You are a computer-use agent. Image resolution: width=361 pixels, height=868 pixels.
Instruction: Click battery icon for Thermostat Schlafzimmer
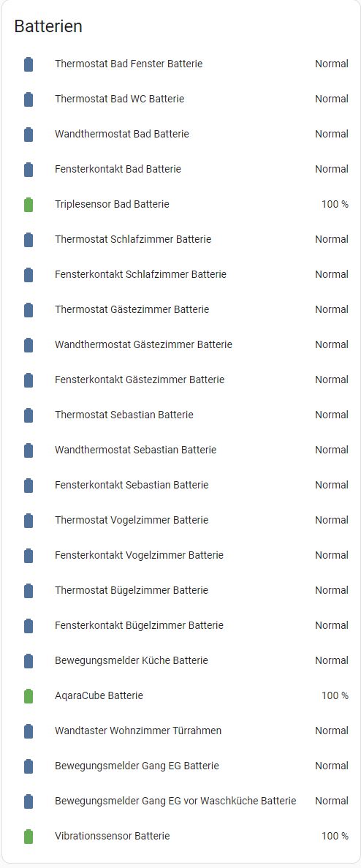28,239
